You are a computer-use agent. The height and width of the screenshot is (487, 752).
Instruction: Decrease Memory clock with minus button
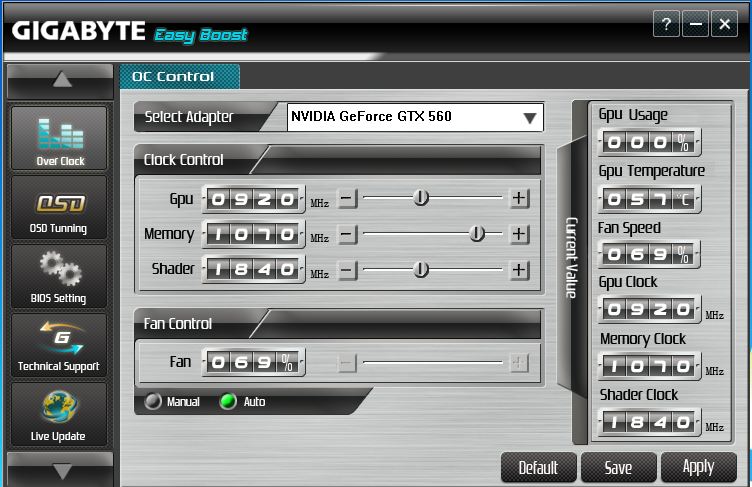pos(347,234)
